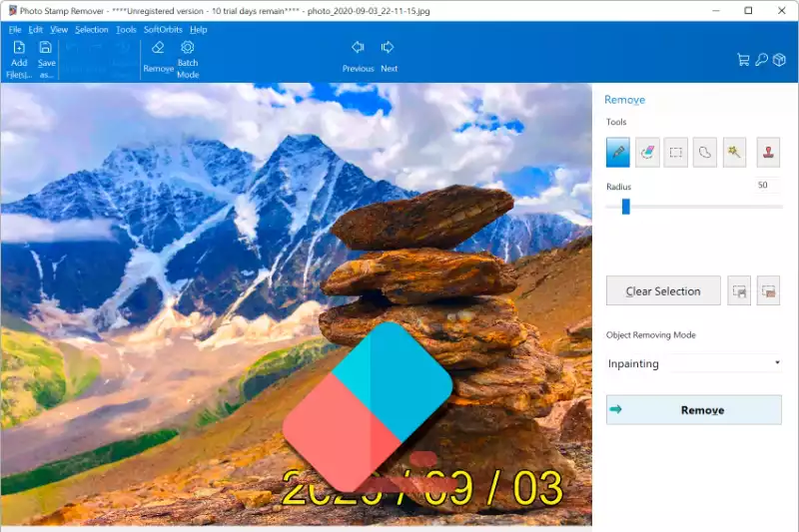This screenshot has width=799, height=532.
Task: Click Save as in the toolbar
Action: (46, 60)
